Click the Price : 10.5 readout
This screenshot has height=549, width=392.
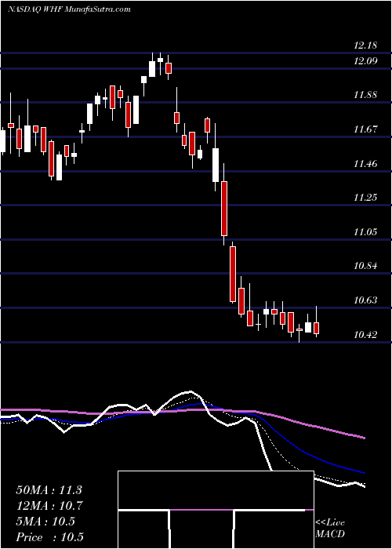click(x=49, y=537)
